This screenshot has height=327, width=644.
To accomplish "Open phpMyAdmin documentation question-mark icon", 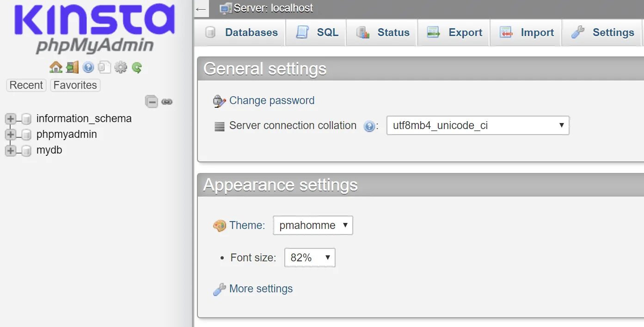I will [x=88, y=68].
